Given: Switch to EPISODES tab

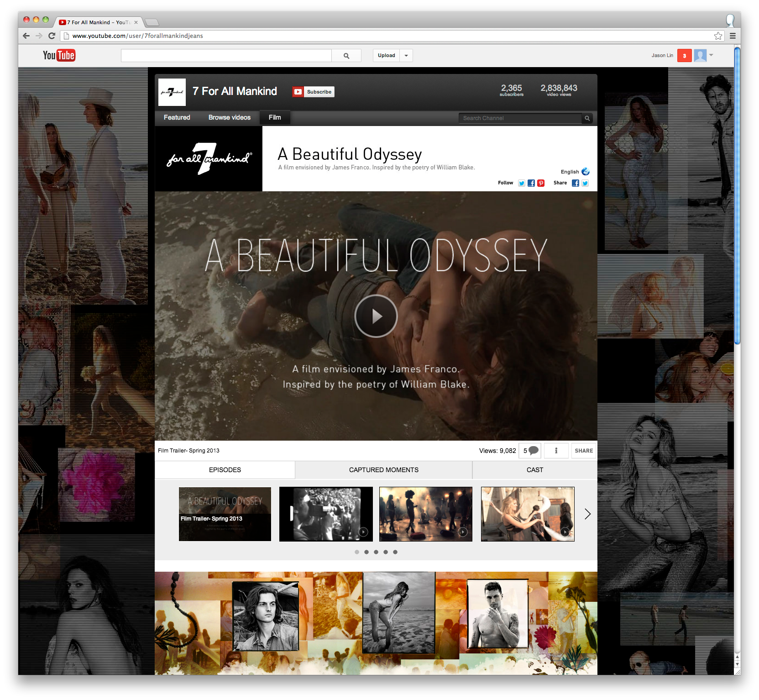Looking at the screenshot, I should (x=225, y=470).
